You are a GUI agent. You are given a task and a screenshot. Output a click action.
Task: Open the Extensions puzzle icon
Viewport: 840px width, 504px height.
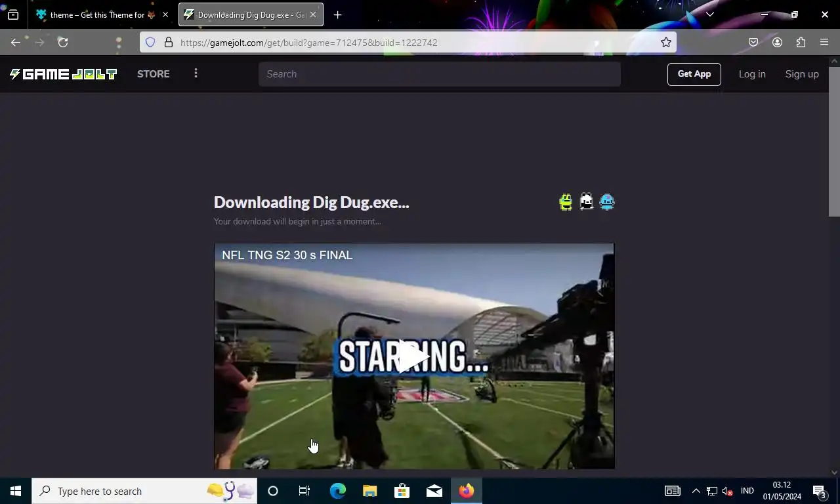coord(801,42)
